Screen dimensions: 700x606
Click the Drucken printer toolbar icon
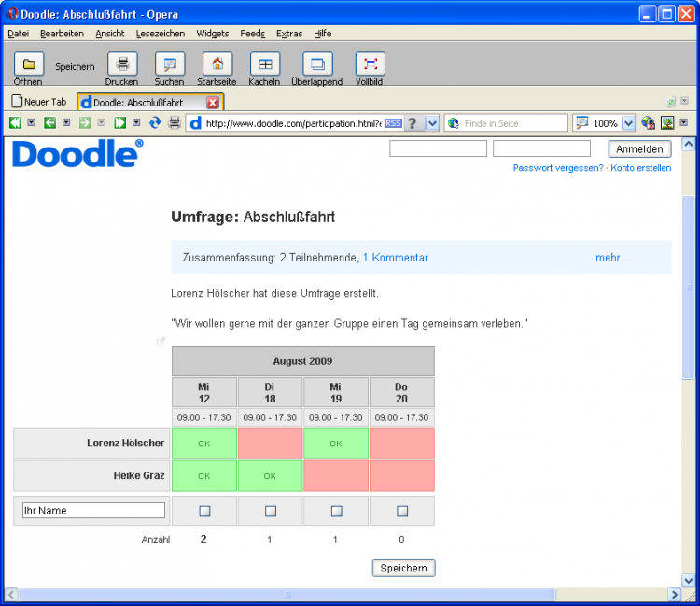click(x=122, y=64)
